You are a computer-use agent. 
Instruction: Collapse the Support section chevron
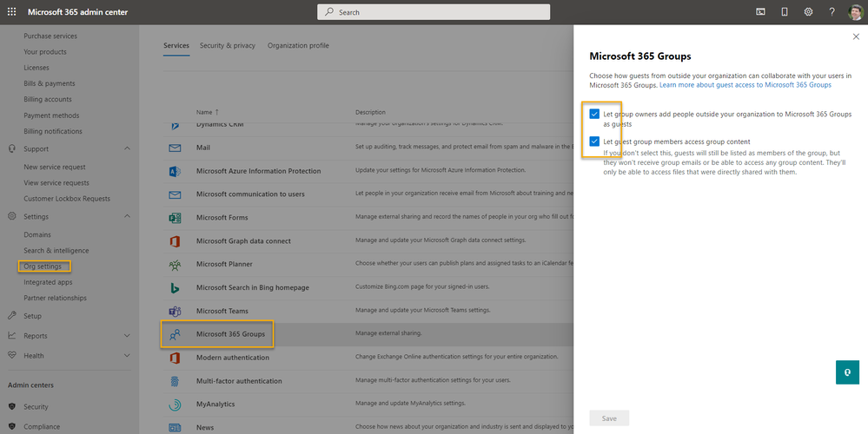tap(127, 148)
